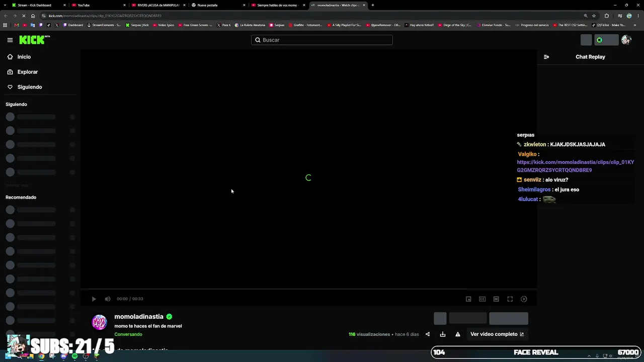Open the Gmail bookmark icon
644x362 pixels.
click(x=16, y=25)
